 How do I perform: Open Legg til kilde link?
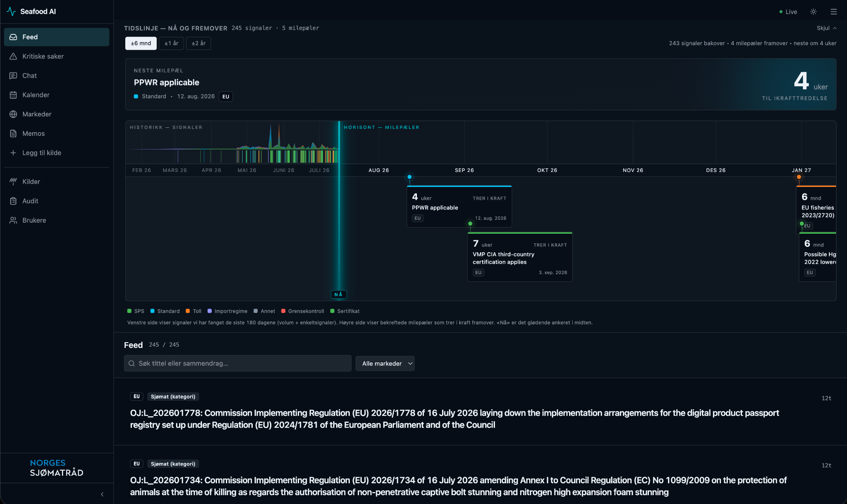pyautogui.click(x=56, y=153)
